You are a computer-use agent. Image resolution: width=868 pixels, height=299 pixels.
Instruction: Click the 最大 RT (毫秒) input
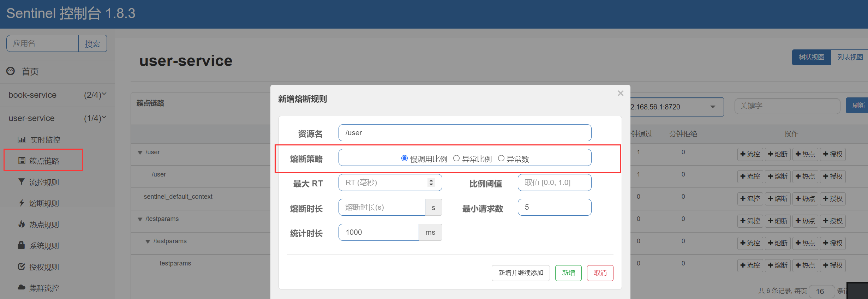(390, 183)
